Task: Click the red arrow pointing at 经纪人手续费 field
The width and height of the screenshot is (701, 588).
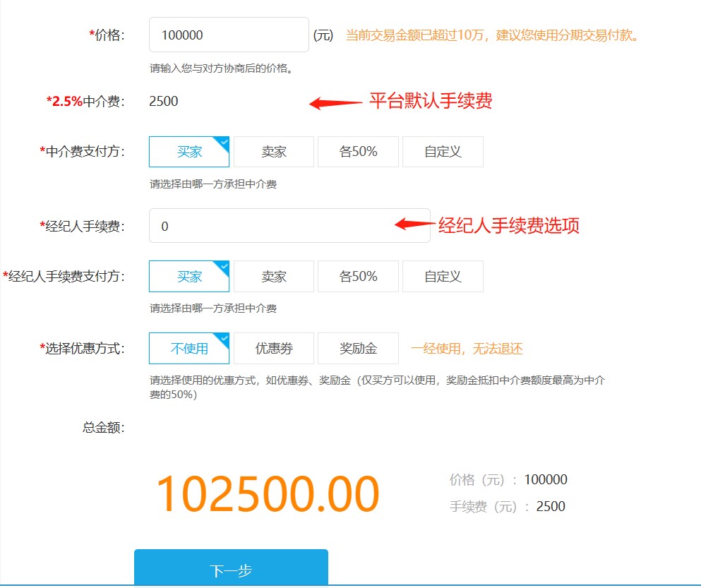Action: tap(414, 224)
